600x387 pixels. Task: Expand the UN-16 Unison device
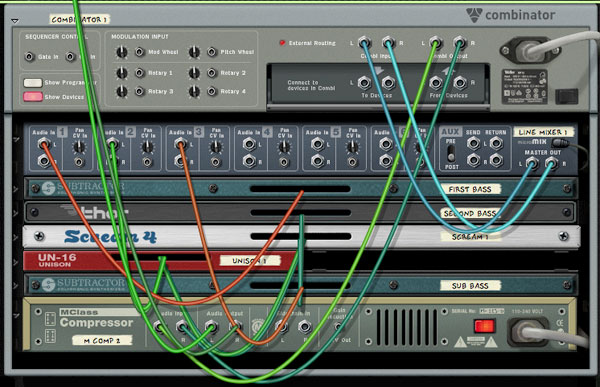(16, 262)
